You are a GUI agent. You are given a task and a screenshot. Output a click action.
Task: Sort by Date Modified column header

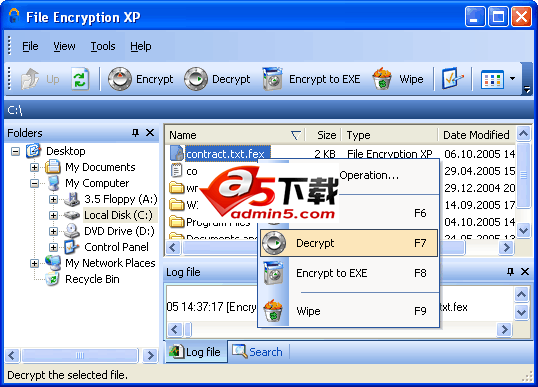tap(476, 135)
